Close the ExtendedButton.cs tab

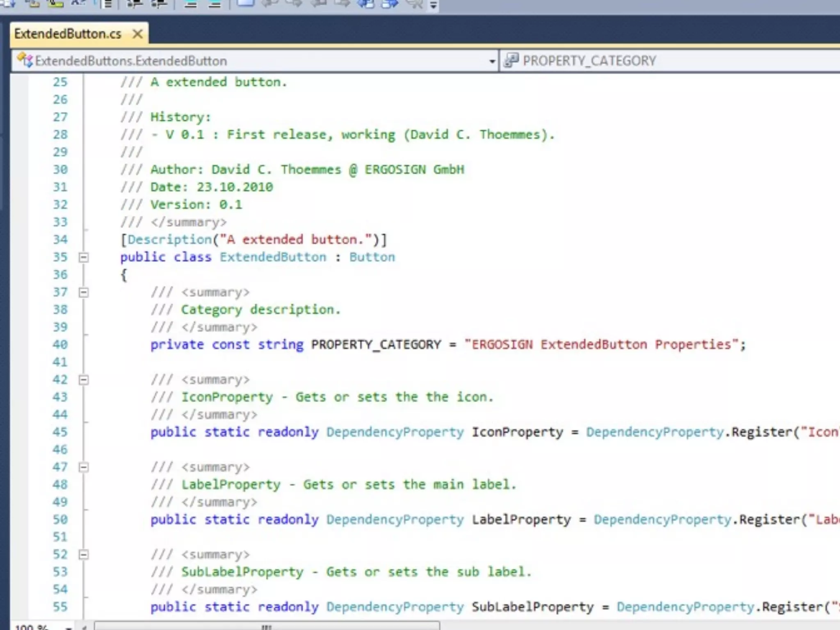click(x=138, y=34)
